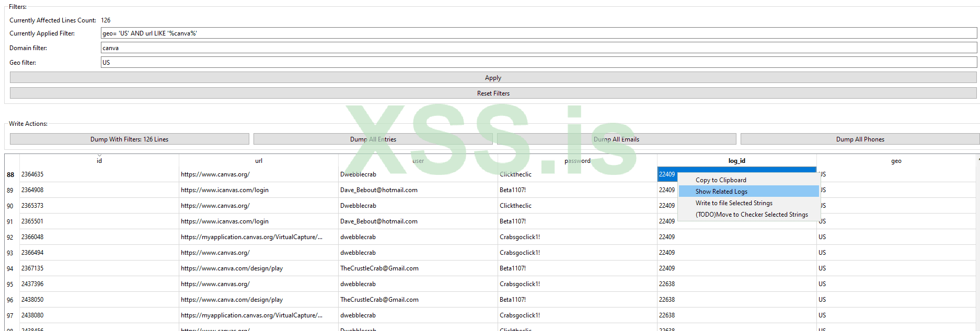The height and width of the screenshot is (331, 980).
Task: Click the geo cell US in row 97
Action: pos(896,315)
